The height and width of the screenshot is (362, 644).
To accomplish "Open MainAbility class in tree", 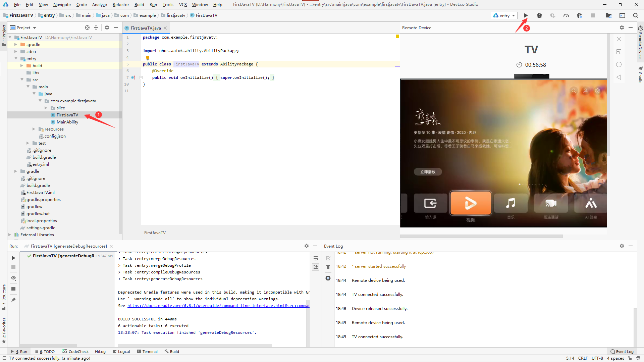I will 67,122.
